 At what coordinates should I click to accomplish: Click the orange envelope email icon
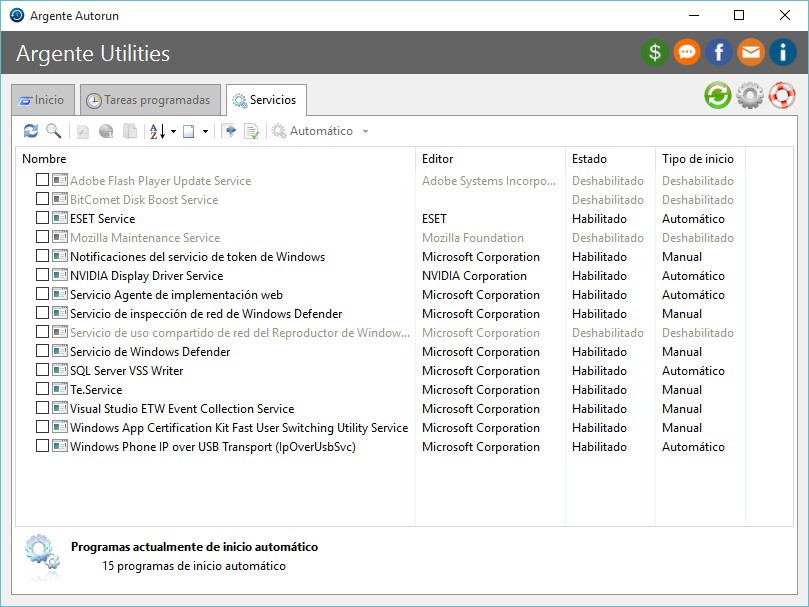[750, 52]
